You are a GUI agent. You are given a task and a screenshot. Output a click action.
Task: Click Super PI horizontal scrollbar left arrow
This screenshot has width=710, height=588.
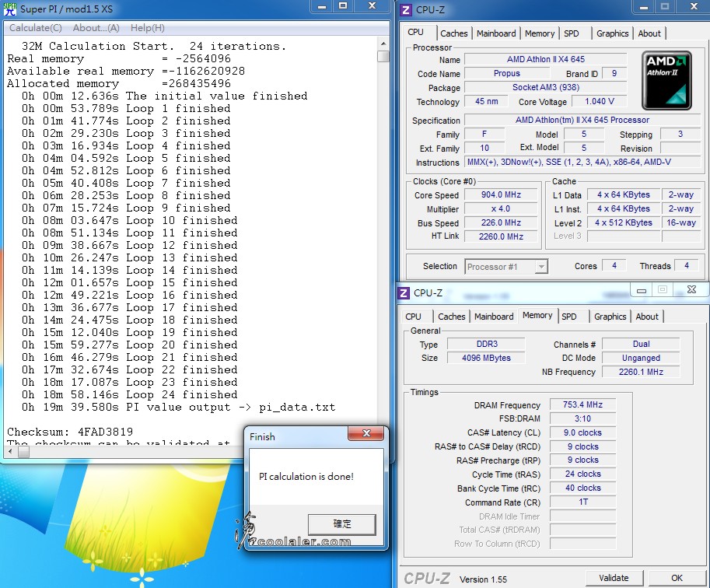point(11,452)
